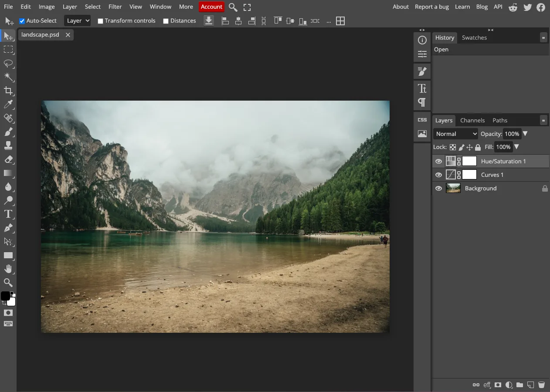Open the Window menu
This screenshot has height=392, width=550.
pos(160,7)
